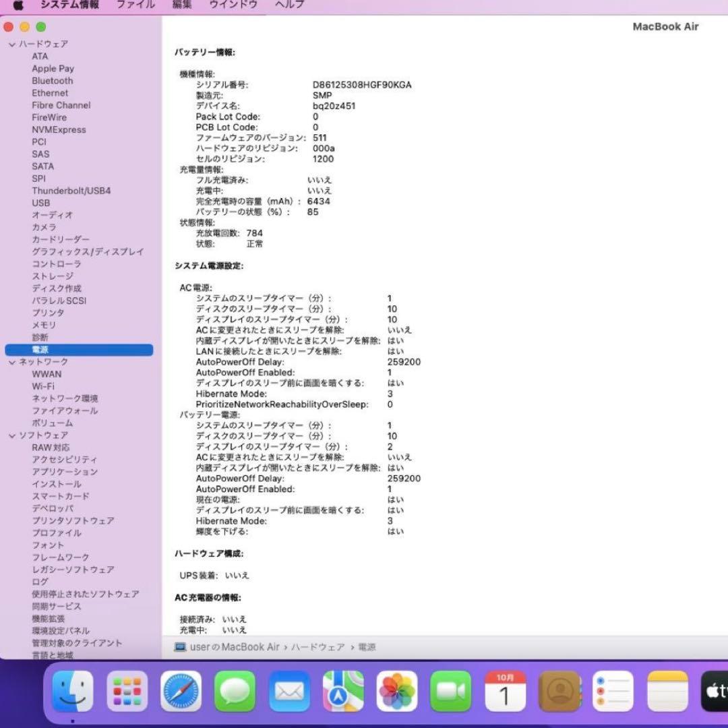Open the Maps app in the Dock
The image size is (728, 728).
(x=344, y=691)
